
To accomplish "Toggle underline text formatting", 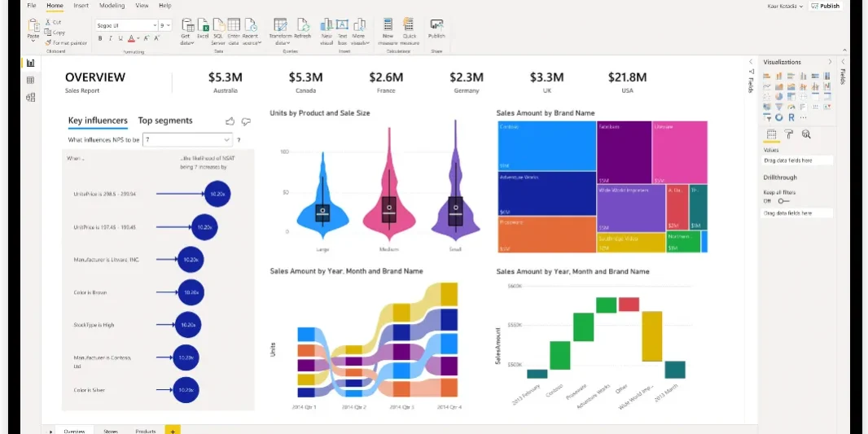I will point(121,38).
